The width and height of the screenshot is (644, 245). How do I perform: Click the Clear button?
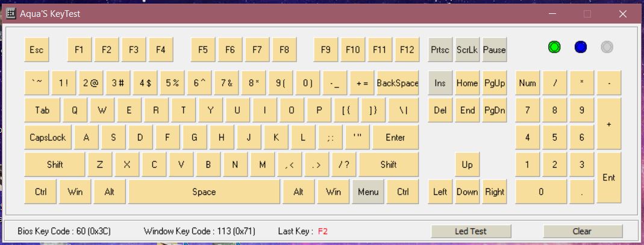[x=583, y=231]
